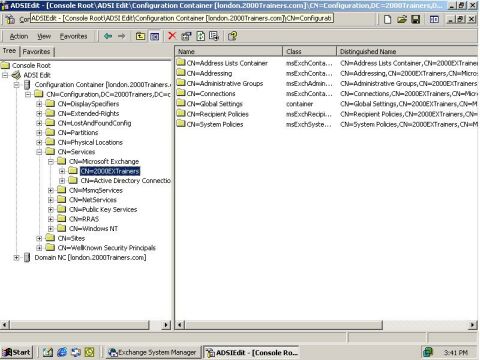Click the tree pane horizontal scrollbar thumb

point(79,324)
